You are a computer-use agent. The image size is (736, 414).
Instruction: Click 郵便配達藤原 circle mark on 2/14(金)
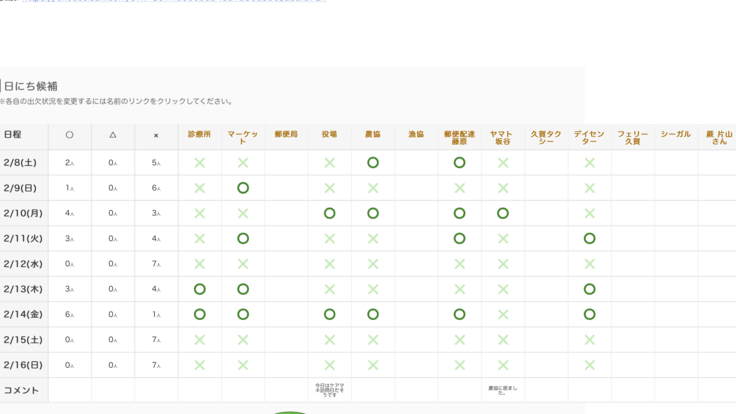coord(460,314)
